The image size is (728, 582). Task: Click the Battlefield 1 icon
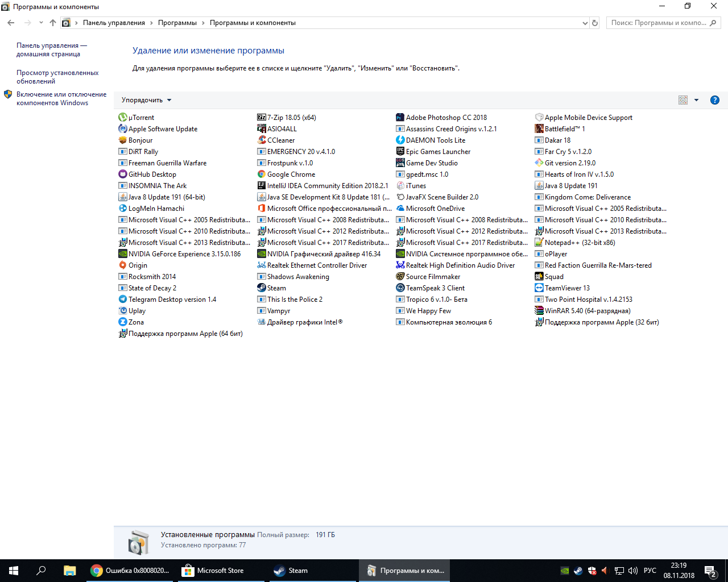click(539, 129)
